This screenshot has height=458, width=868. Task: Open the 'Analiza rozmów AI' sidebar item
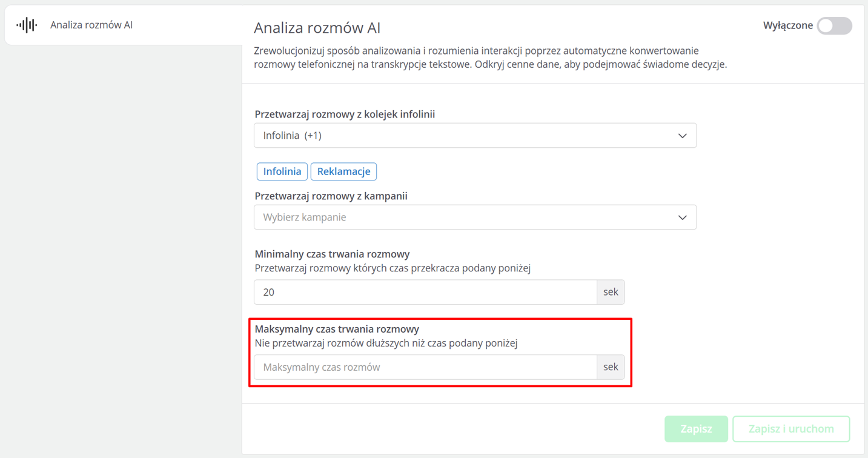[x=91, y=25]
